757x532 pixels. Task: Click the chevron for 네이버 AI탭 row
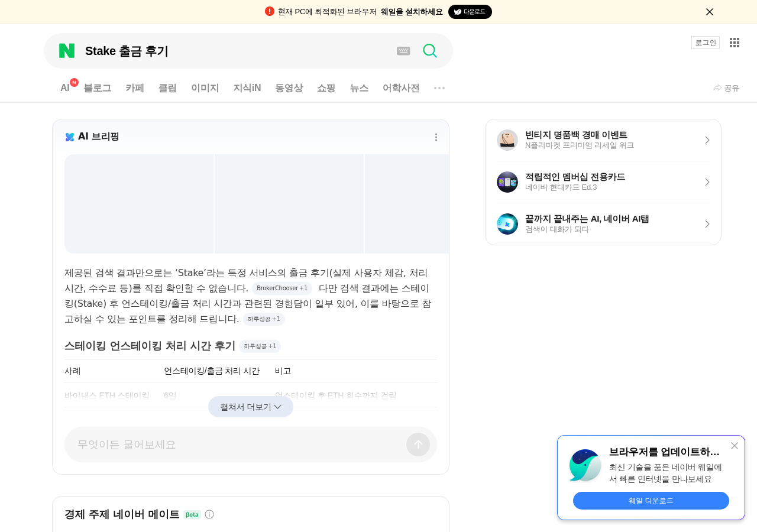coord(707,224)
